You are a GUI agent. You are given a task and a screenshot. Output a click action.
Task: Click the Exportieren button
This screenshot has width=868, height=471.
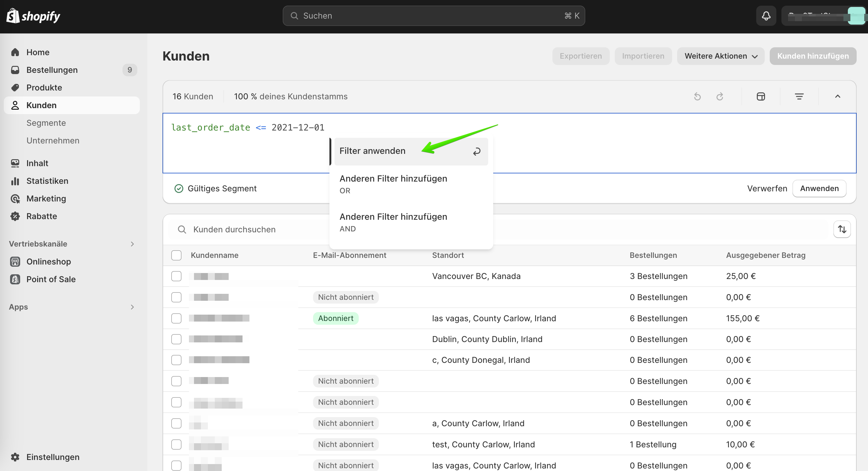pyautogui.click(x=581, y=56)
